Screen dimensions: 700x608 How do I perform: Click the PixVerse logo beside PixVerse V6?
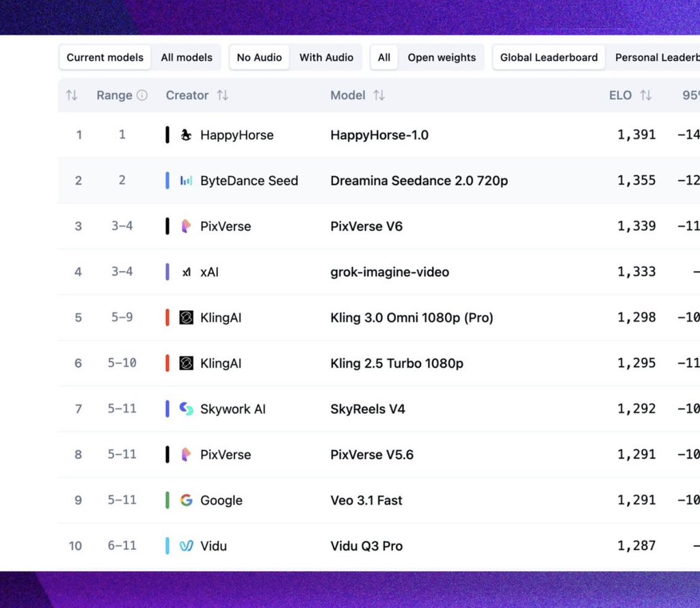click(185, 226)
